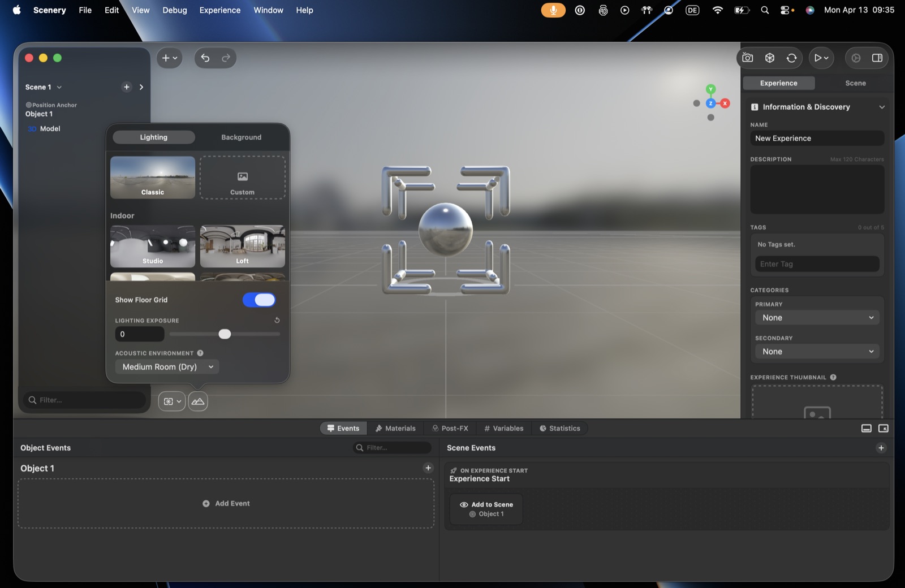
Task: Pop out the bottom panel window icon
Action: [x=883, y=429]
